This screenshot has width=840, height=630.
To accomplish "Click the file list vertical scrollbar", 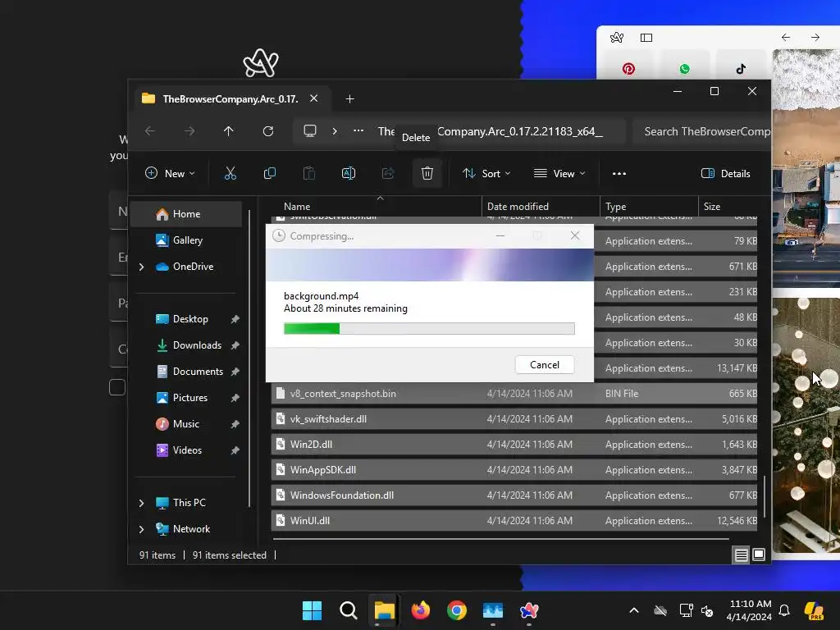I will [x=764, y=496].
